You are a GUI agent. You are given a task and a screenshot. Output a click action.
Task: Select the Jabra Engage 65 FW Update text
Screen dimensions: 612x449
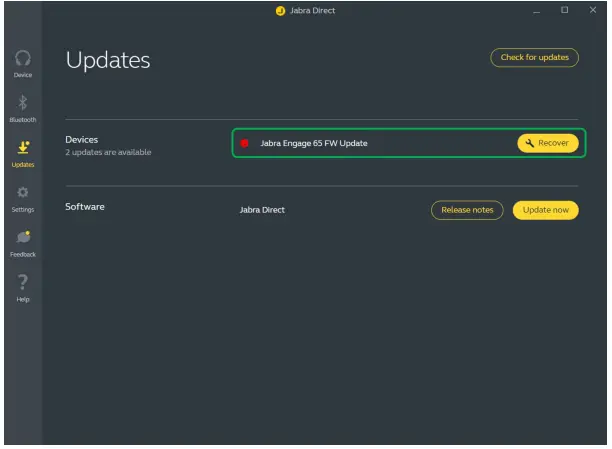(314, 143)
